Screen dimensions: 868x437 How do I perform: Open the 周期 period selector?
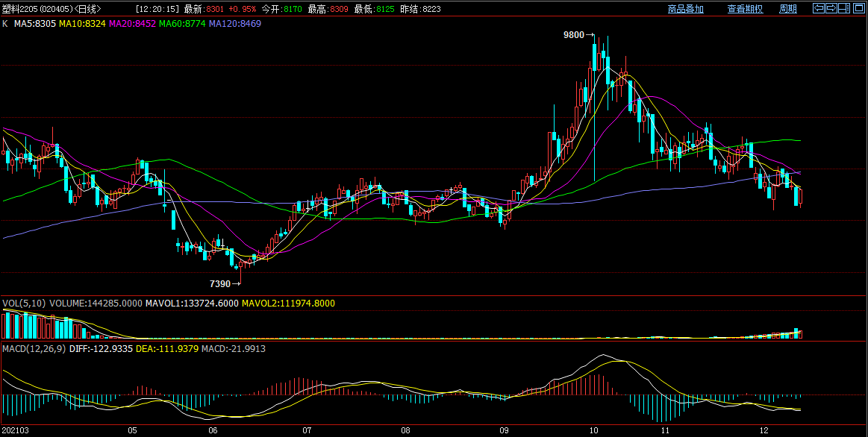point(788,9)
